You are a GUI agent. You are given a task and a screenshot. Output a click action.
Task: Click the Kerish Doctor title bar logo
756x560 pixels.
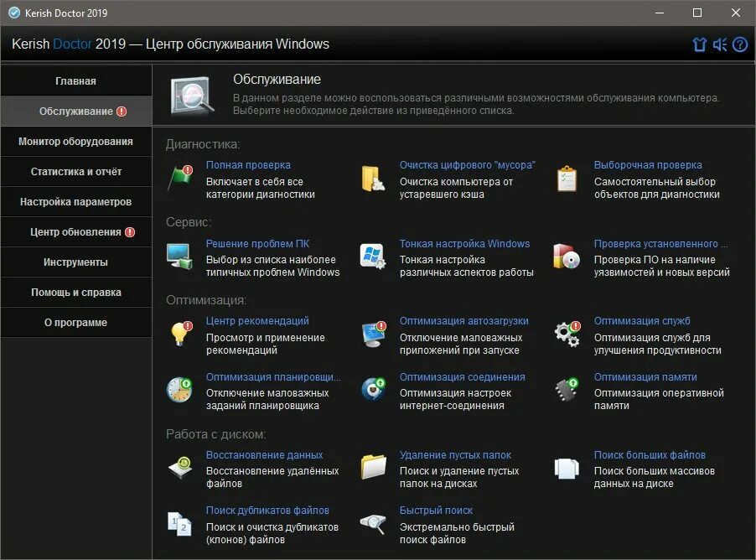15,13
